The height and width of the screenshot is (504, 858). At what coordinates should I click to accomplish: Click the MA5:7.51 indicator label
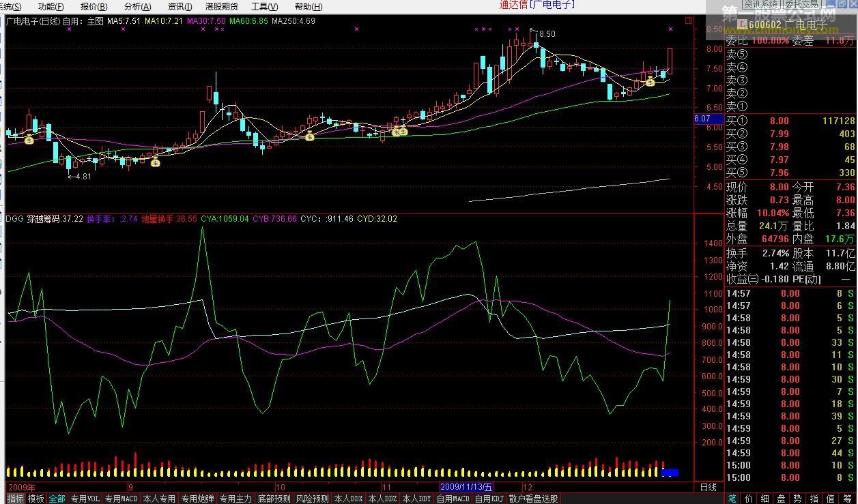point(124,21)
